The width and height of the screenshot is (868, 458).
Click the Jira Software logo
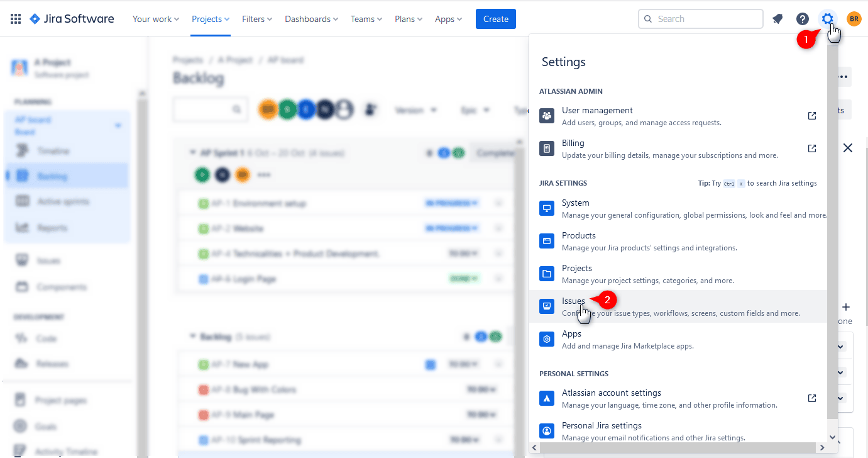(x=72, y=19)
